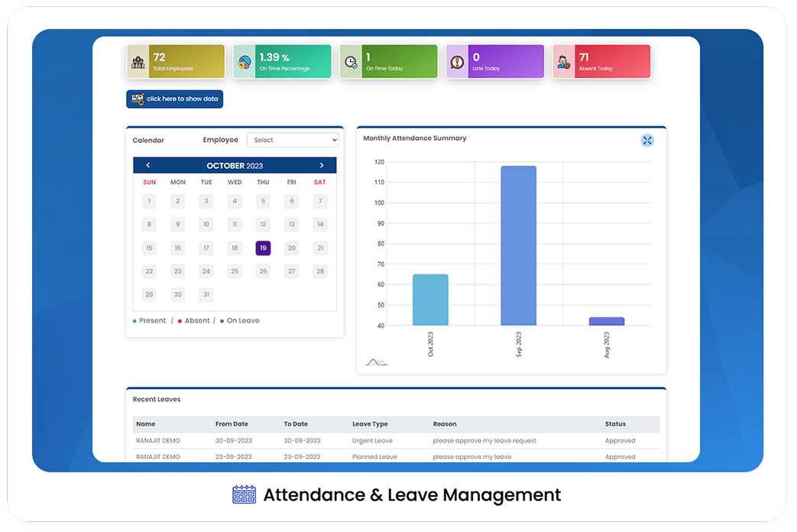Screen dimensions: 797x532
Task: Select October 31 on the calendar
Action: point(206,294)
